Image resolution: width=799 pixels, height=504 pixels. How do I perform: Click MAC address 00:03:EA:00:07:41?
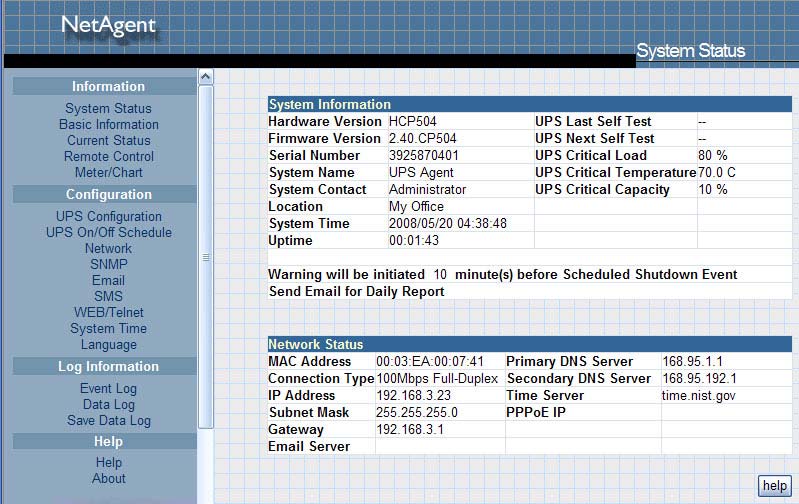pos(430,362)
